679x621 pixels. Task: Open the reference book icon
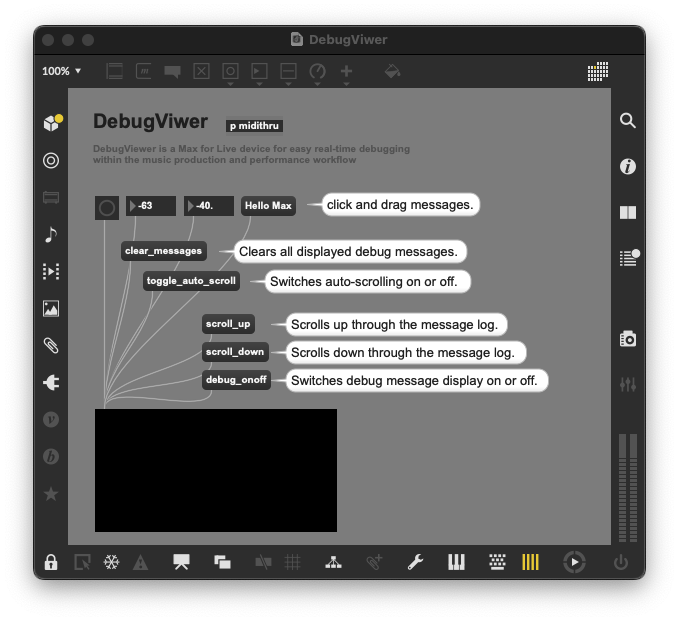(627, 213)
